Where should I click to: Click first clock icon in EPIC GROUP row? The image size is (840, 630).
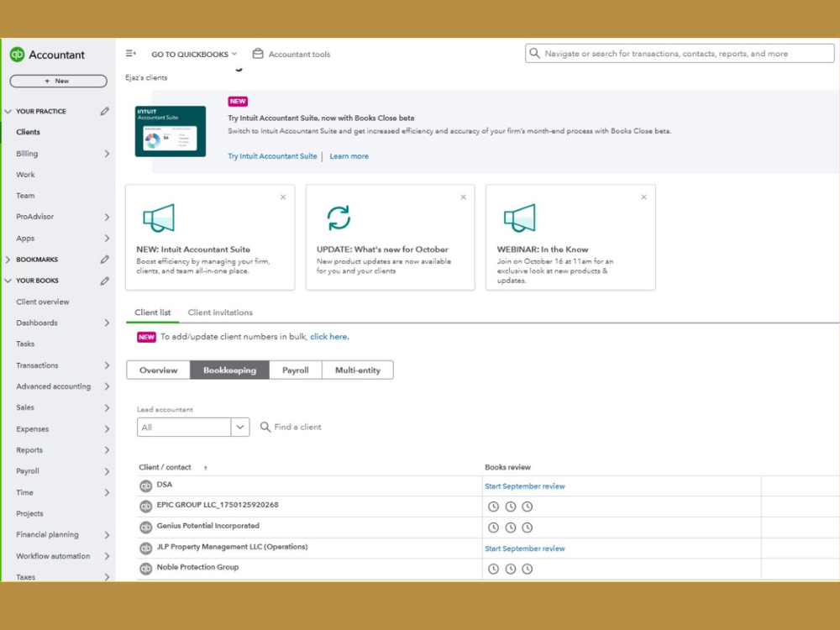tap(493, 507)
